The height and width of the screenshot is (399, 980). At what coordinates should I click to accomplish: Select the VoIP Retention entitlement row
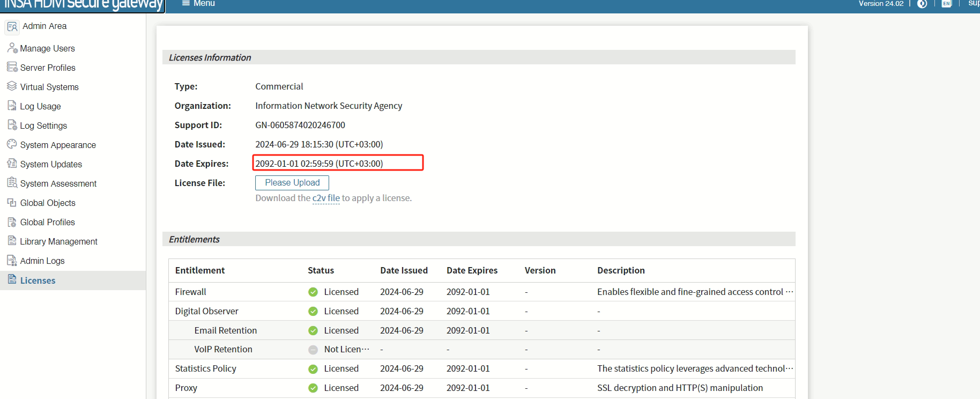223,349
